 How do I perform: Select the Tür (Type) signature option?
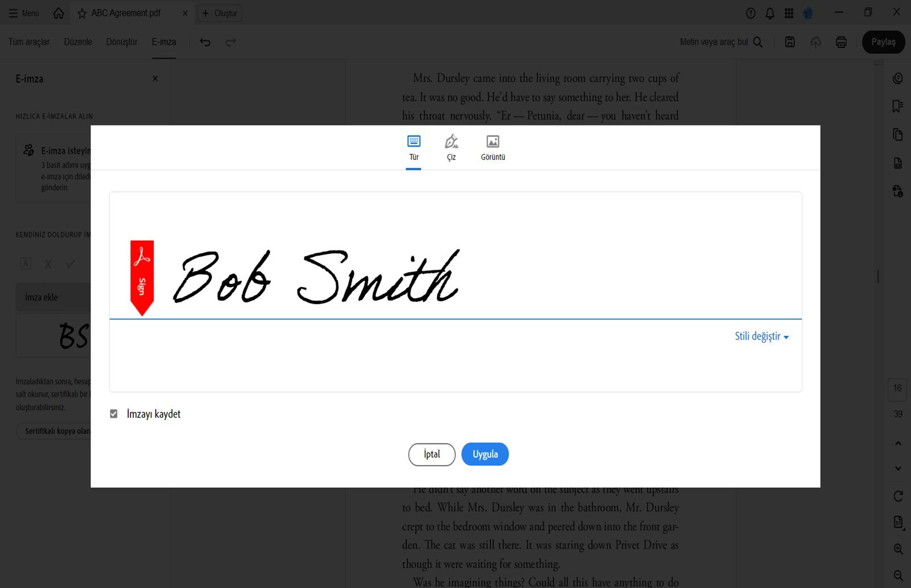coord(414,147)
